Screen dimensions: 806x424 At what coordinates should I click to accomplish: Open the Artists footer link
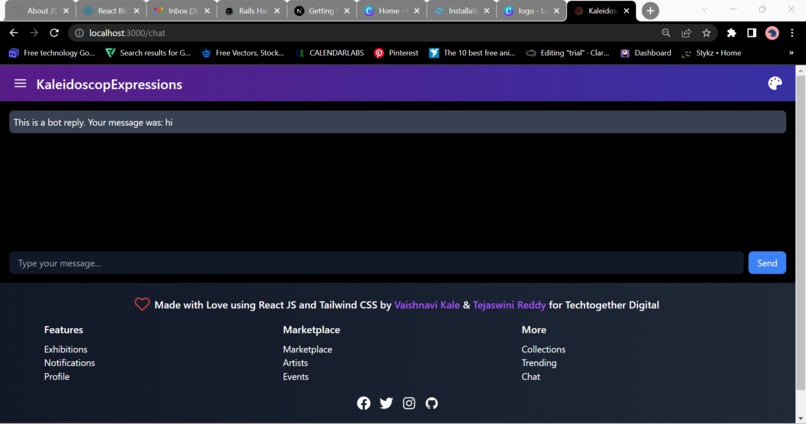[296, 362]
